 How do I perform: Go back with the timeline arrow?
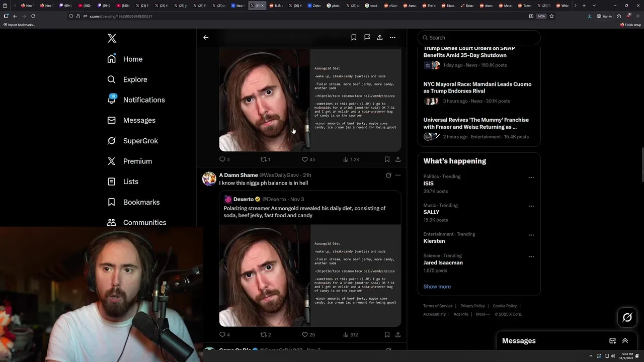click(206, 37)
